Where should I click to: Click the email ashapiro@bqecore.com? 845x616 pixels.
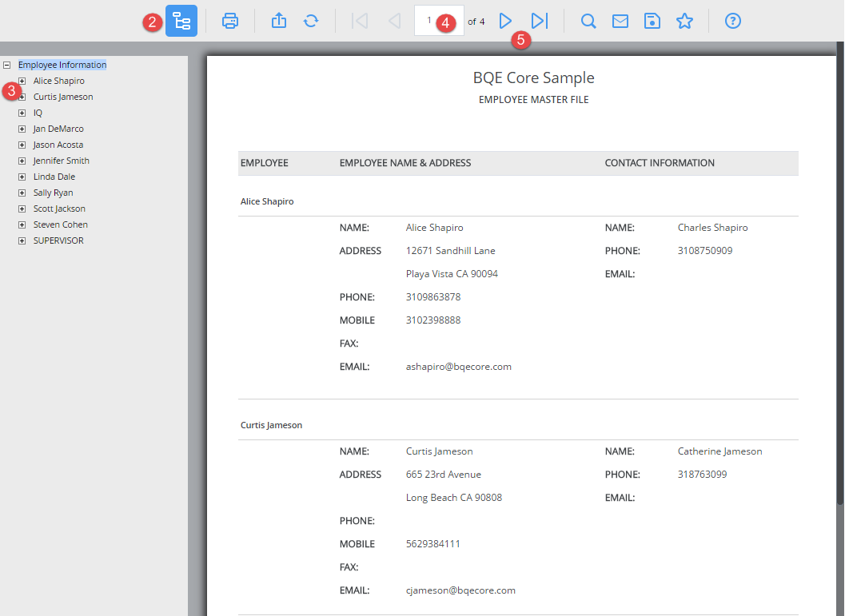459,367
